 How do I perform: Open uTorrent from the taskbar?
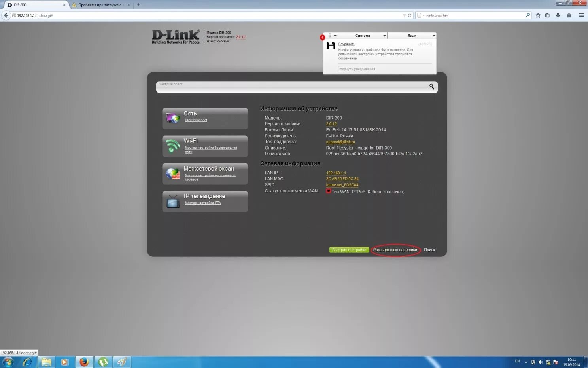[103, 362]
